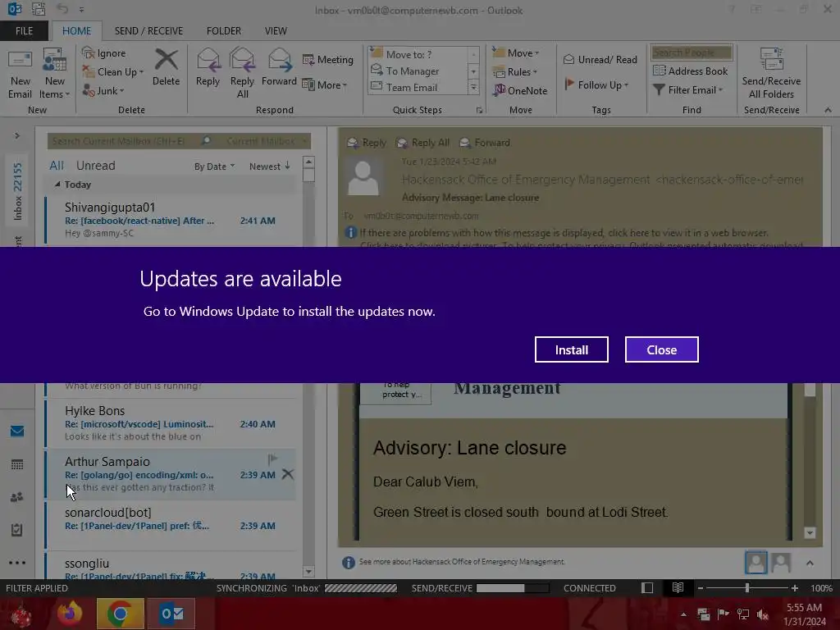840x630 pixels.
Task: Reply with a Meeting
Action: (x=328, y=59)
